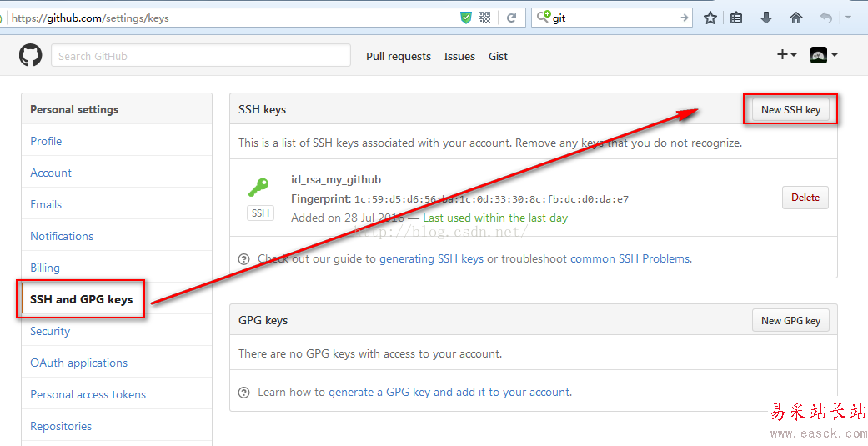868x446 pixels.
Task: Select Account in settings sidebar
Action: [51, 173]
